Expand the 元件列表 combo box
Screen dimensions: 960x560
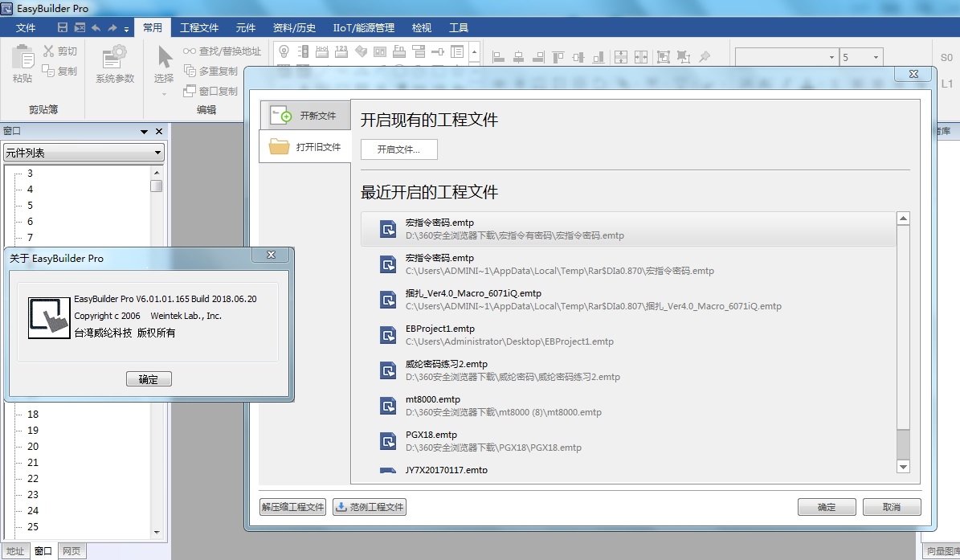(157, 153)
